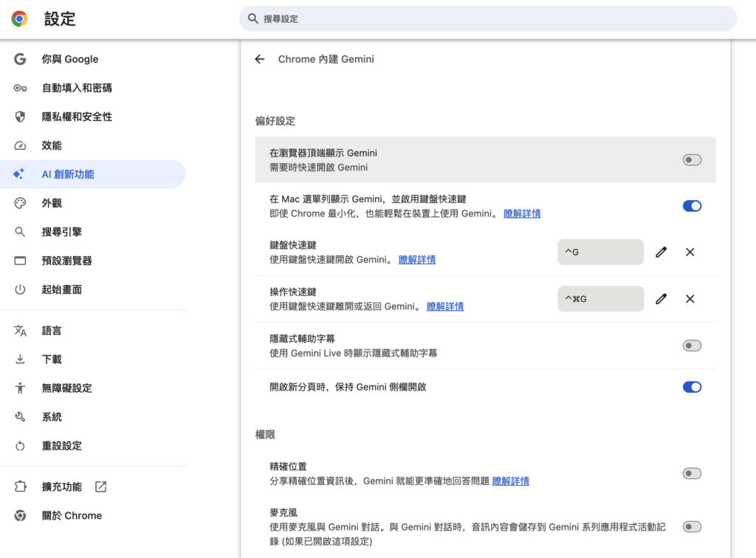Edit the 操作快速鍵 shortcut with the pencil icon

click(661, 299)
